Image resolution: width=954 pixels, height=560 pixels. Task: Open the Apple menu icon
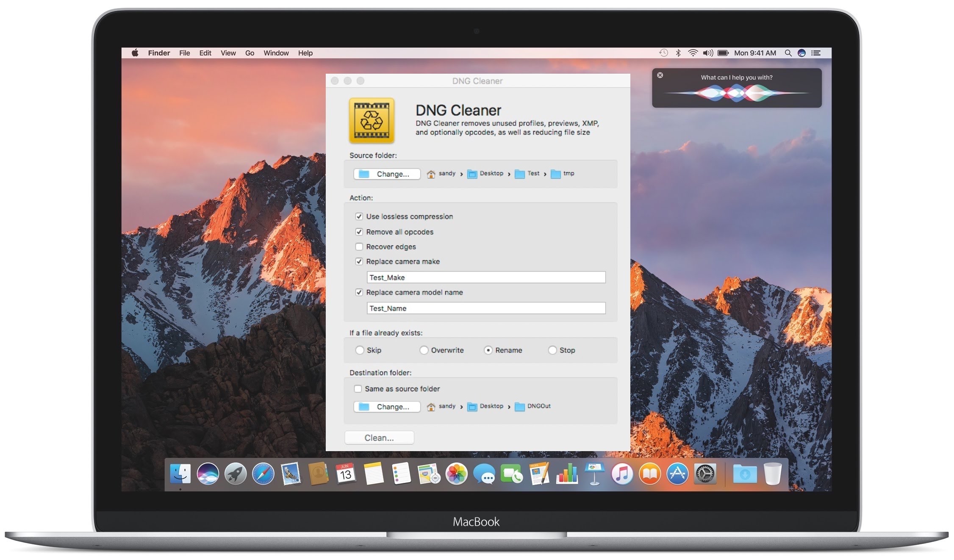coord(135,53)
